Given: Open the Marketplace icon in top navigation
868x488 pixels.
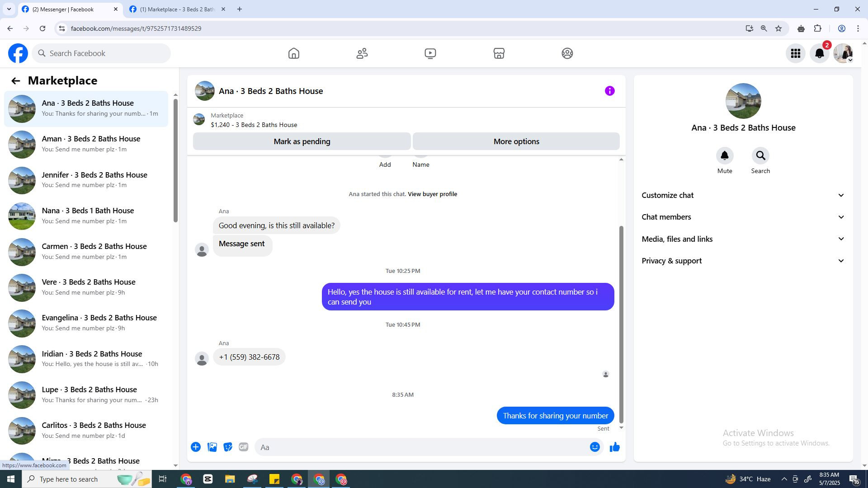Looking at the screenshot, I should click(x=499, y=53).
